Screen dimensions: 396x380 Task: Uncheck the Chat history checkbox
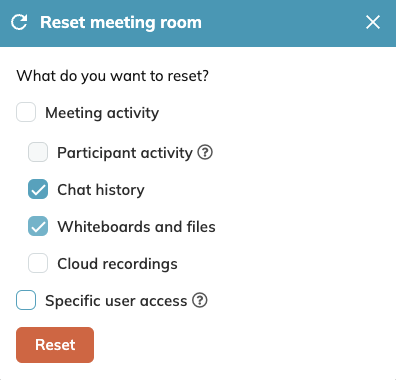pyautogui.click(x=38, y=189)
